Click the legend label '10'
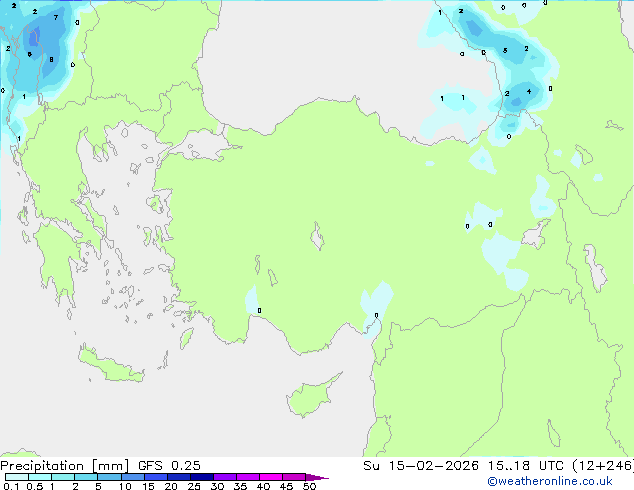The height and width of the screenshot is (490, 634). coord(125,486)
